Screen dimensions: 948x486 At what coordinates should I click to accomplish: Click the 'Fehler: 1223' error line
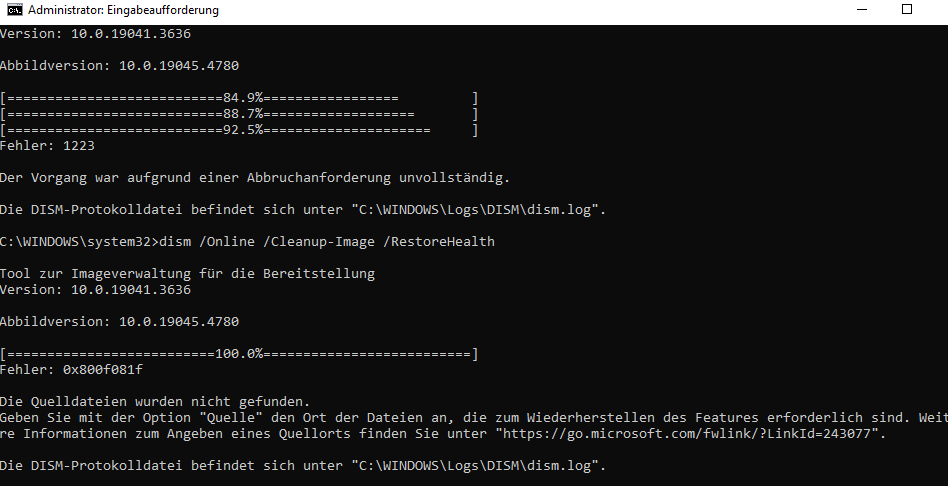(x=47, y=146)
